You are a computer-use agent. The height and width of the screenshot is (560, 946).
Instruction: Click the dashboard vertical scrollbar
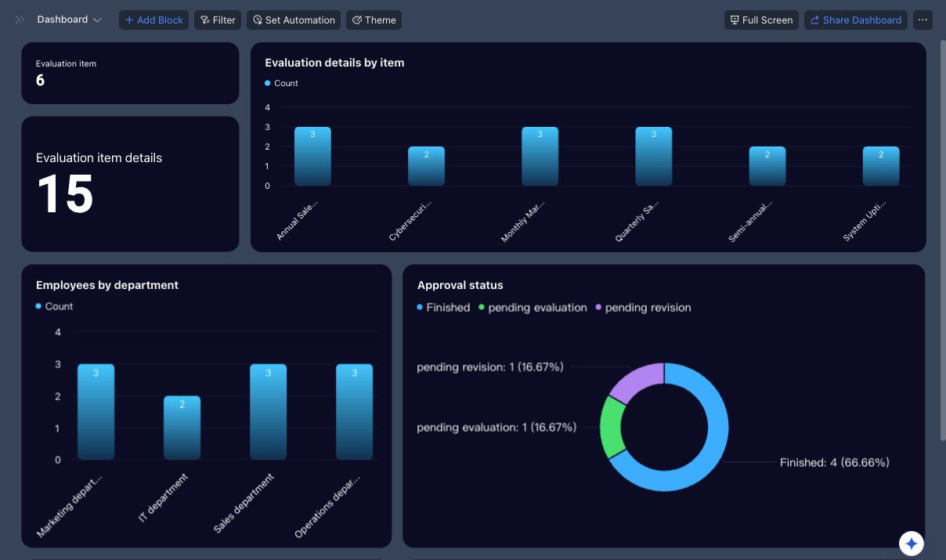pyautogui.click(x=942, y=235)
